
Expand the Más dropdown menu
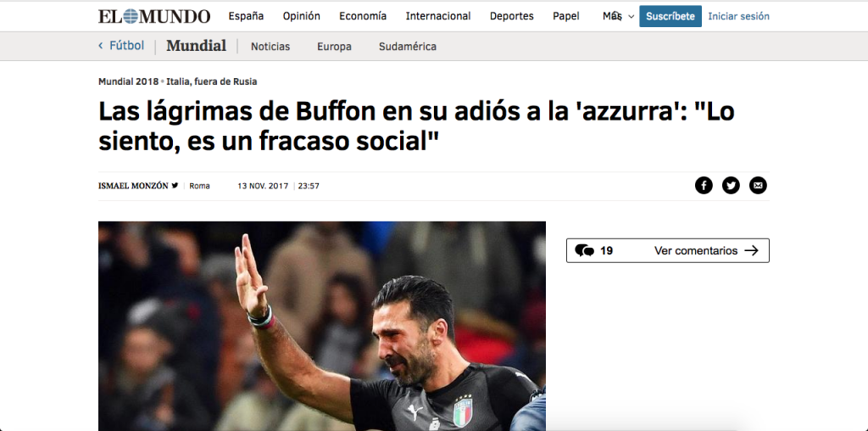(618, 16)
